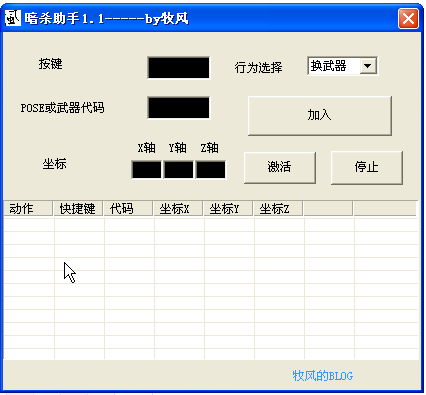Focus the 按键 input field
Image resolution: width=426 pixels, height=395 pixels.
tap(179, 68)
